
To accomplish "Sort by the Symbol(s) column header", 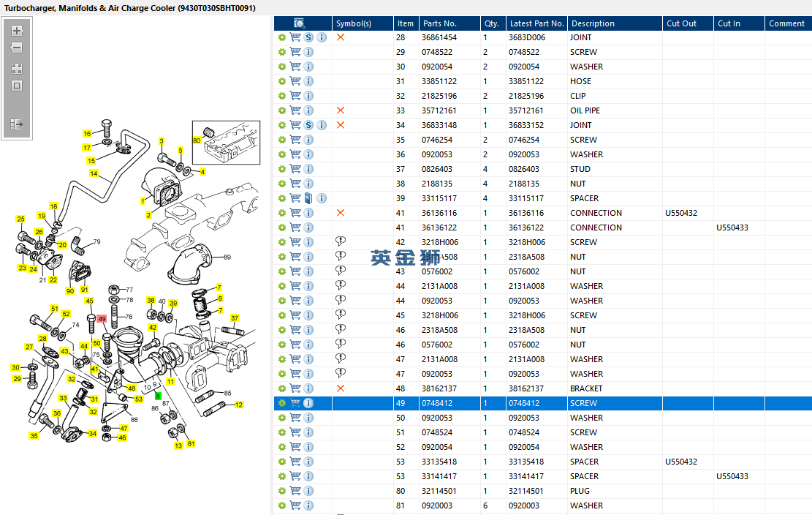I will [363, 23].
